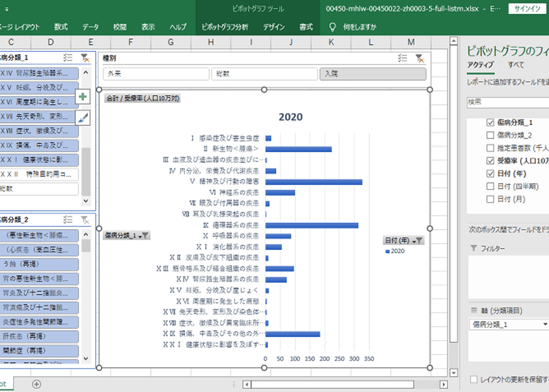Viewport: 549px width, 392px height.
Task: Open 数式 ribbon tab
Action: pyautogui.click(x=61, y=27)
